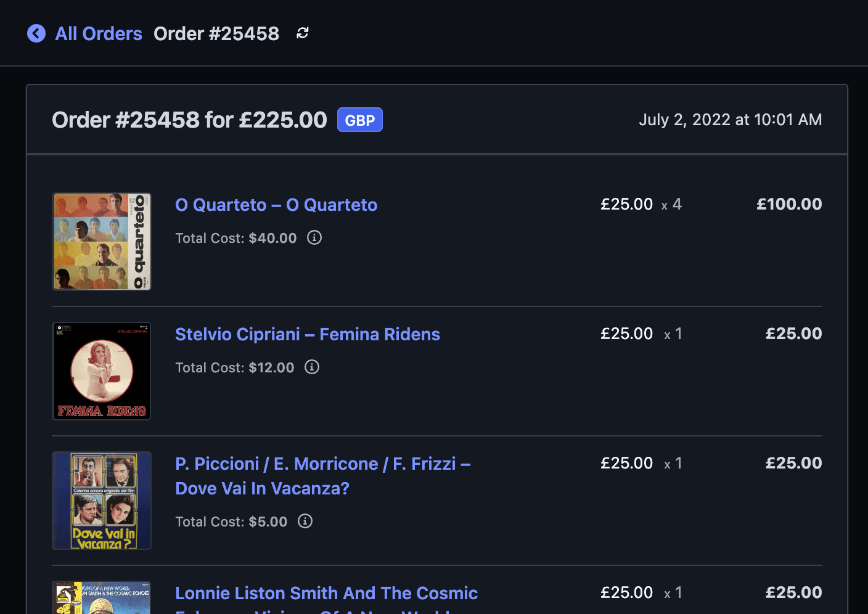Open Stelvio Cipriani – Femina Ridens link
Screen dimensions: 868x614
point(308,334)
